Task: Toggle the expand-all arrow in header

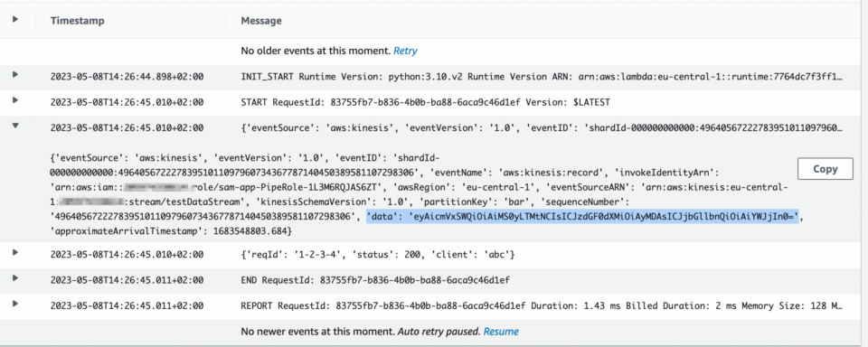Action: (x=15, y=19)
